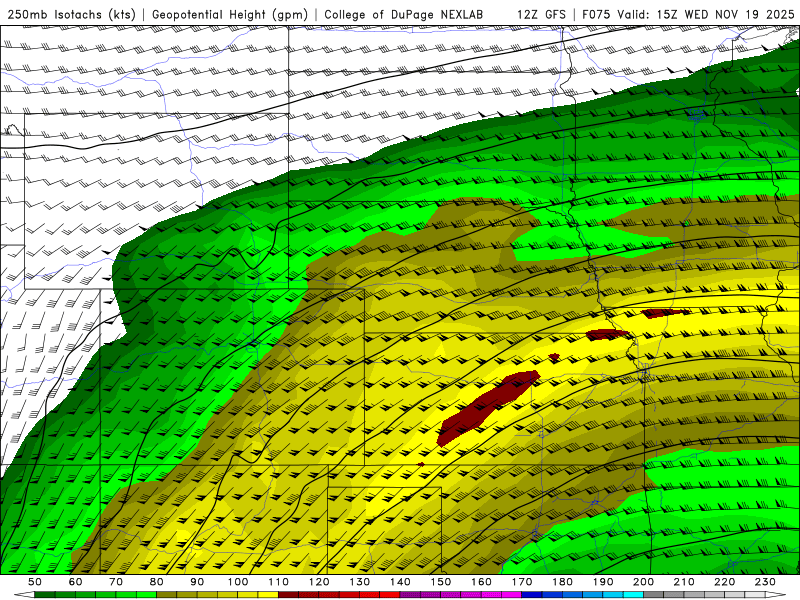Click the bright red swatch left of 140
This screenshot has height=600, width=800.
(x=390, y=595)
